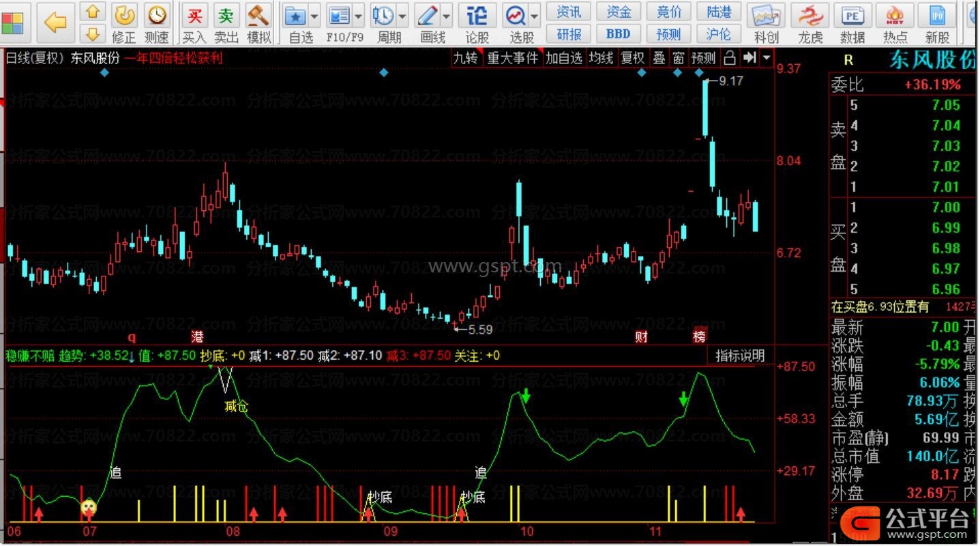980x546 pixels.
Task: Click the lock icon in chart toolbar
Action: pos(729,58)
